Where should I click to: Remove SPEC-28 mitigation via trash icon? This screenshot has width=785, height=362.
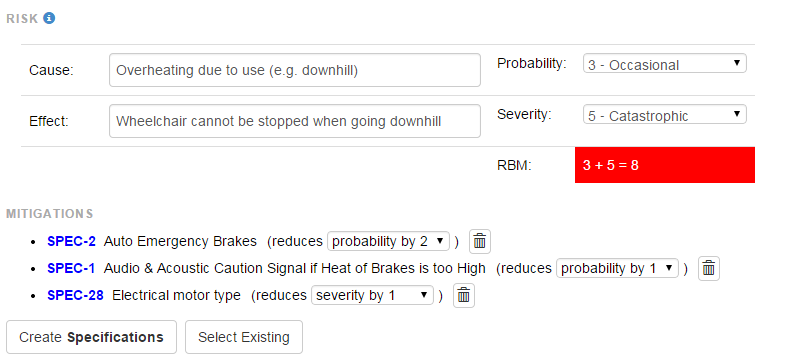(464, 296)
